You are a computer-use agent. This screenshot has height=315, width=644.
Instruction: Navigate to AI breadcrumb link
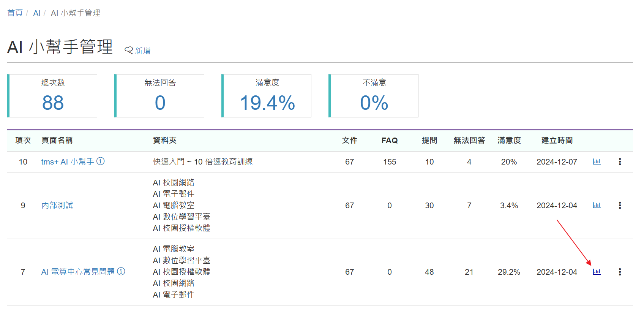37,13
